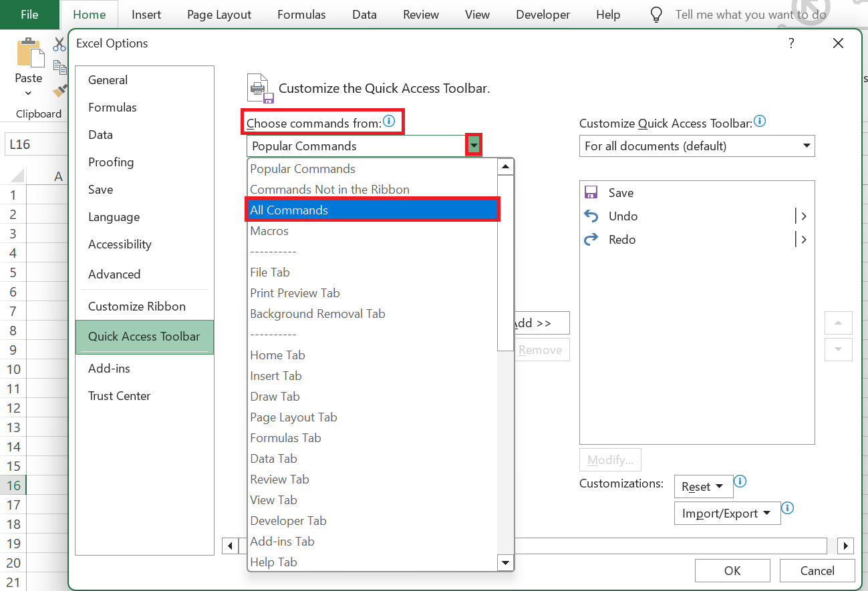Click the Cancel button
The image size is (868, 591).
[817, 570]
